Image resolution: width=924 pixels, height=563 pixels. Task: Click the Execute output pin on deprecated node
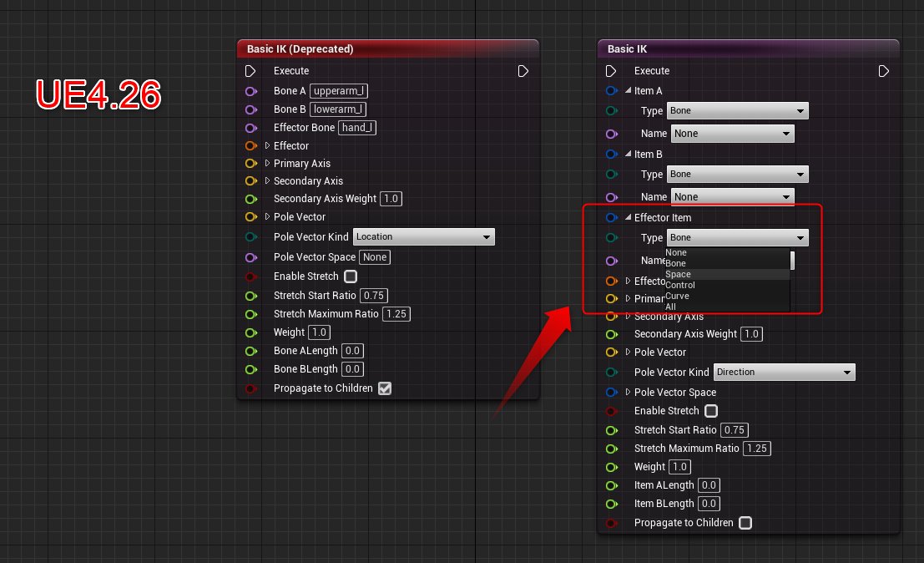[523, 71]
